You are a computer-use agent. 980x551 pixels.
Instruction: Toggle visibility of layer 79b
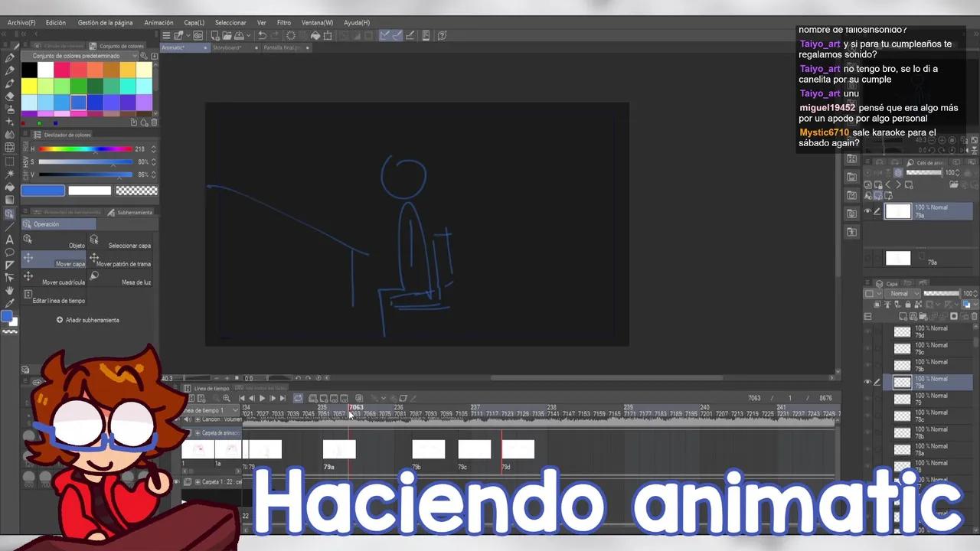pos(867,365)
